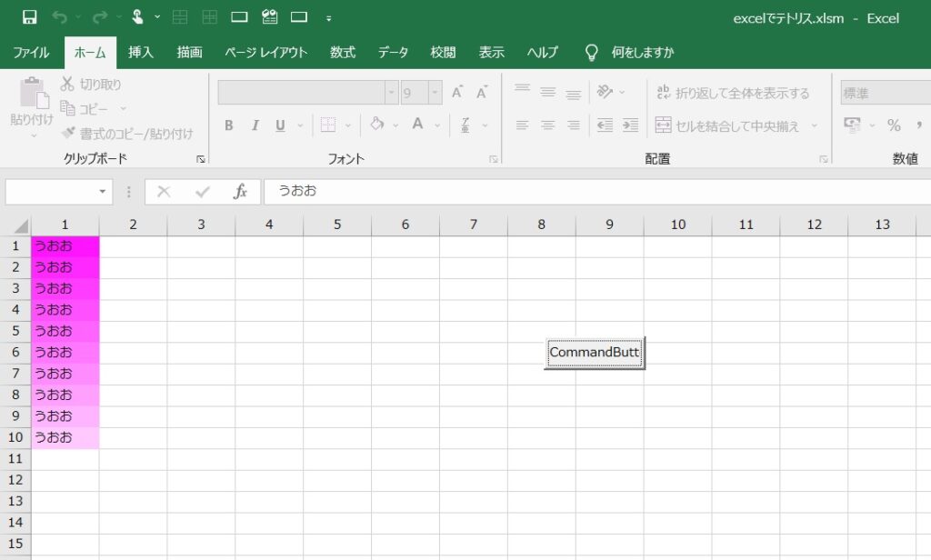Click the Borders icon

[327, 125]
